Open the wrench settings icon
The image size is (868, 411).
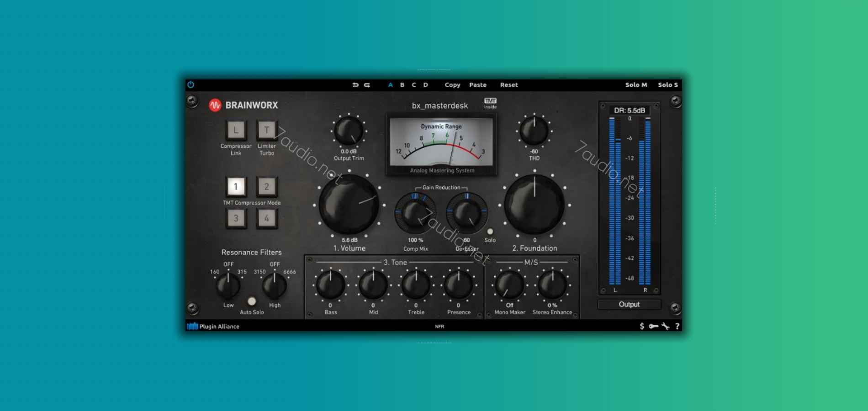click(x=666, y=326)
